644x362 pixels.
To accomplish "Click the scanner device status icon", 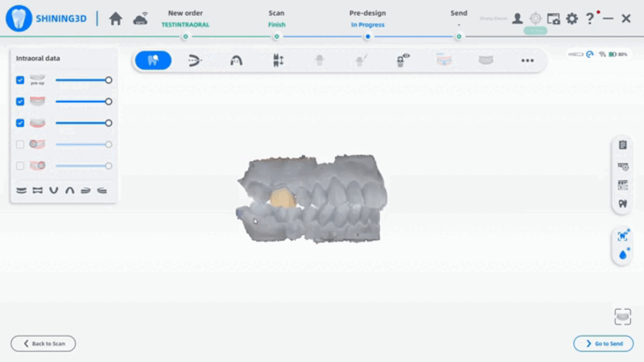I will [x=576, y=54].
